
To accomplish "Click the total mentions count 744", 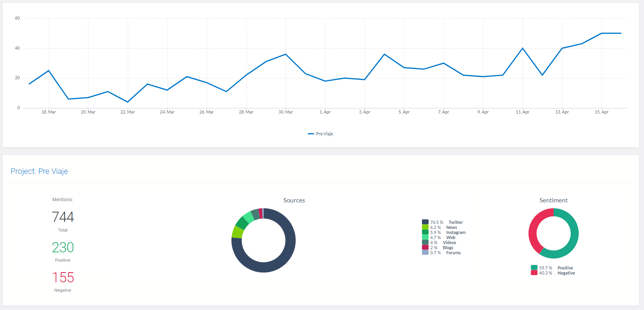I will coord(63,217).
